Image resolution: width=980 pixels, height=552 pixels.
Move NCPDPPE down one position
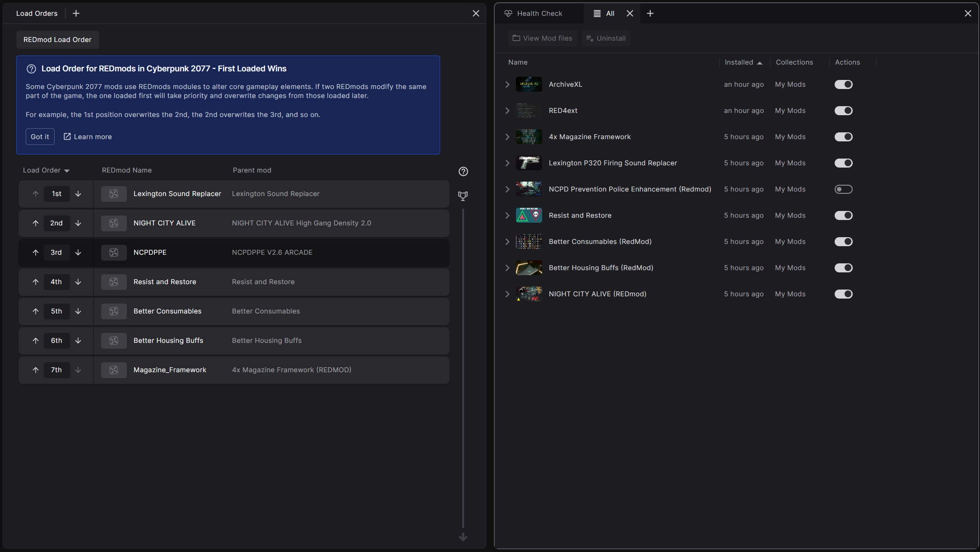click(x=78, y=253)
